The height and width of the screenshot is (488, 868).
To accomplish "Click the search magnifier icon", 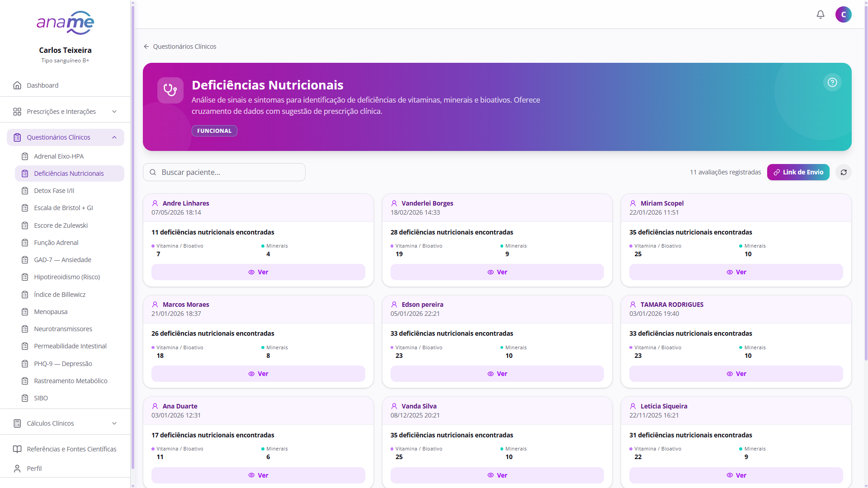I will click(153, 172).
